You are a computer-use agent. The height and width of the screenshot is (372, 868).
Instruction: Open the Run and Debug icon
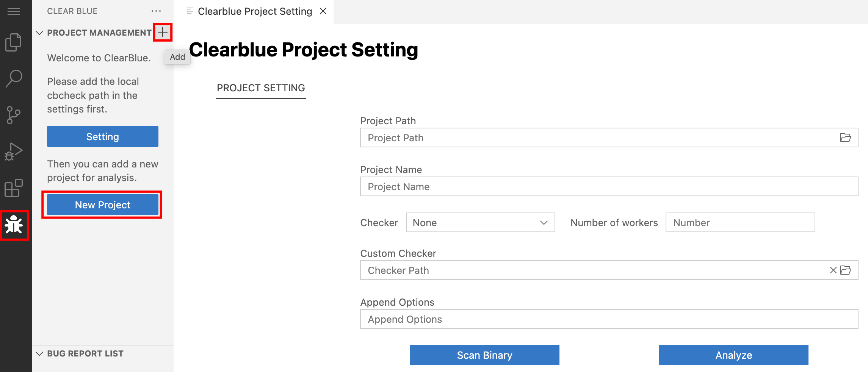14,152
